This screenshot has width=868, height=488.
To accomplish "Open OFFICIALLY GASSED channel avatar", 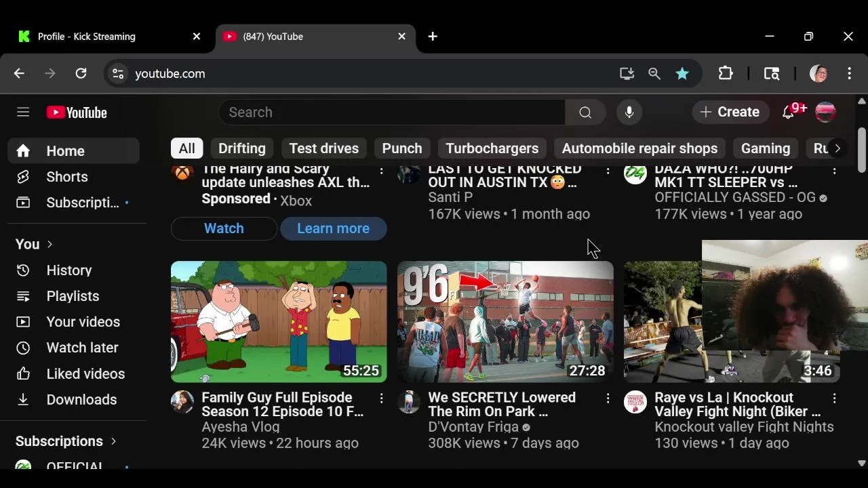I will click(x=635, y=174).
